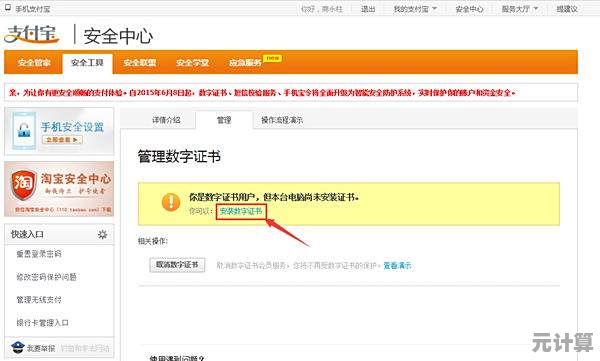Open 安全中心 link in top bar
This screenshot has width=600, height=361.
(469, 9)
